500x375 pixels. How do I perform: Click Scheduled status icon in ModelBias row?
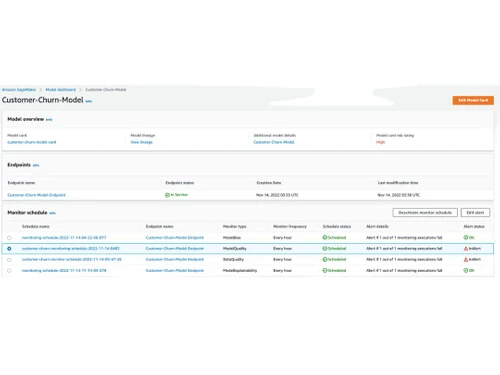point(325,238)
